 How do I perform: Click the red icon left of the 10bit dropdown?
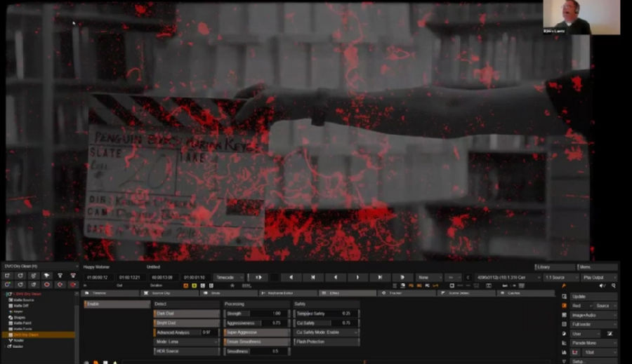(575, 352)
